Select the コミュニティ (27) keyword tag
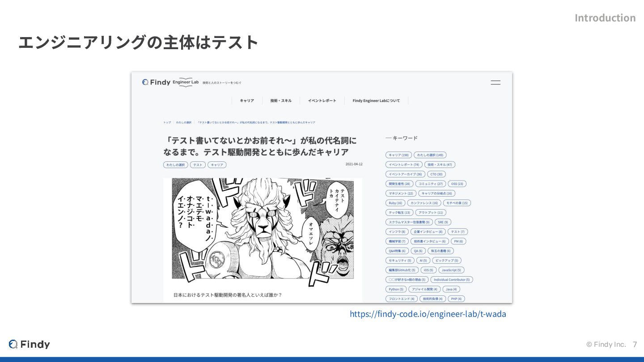Image resolution: width=644 pixels, height=362 pixels. click(x=430, y=184)
